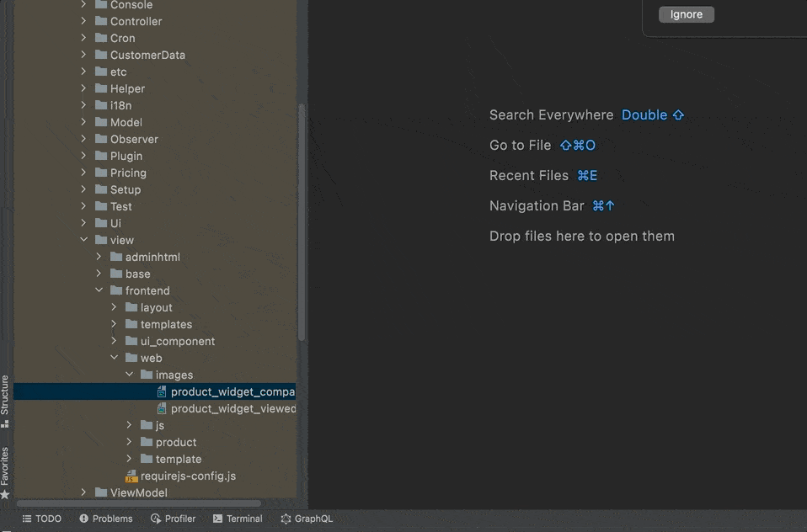807x532 pixels.
Task: Click the Profiler icon in bottom bar
Action: pos(156,519)
